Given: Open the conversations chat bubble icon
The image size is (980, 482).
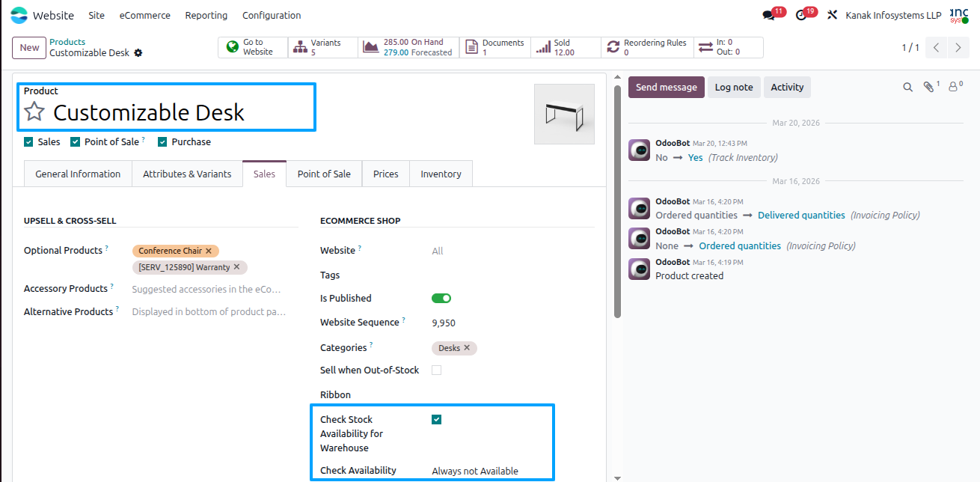Looking at the screenshot, I should (768, 15).
